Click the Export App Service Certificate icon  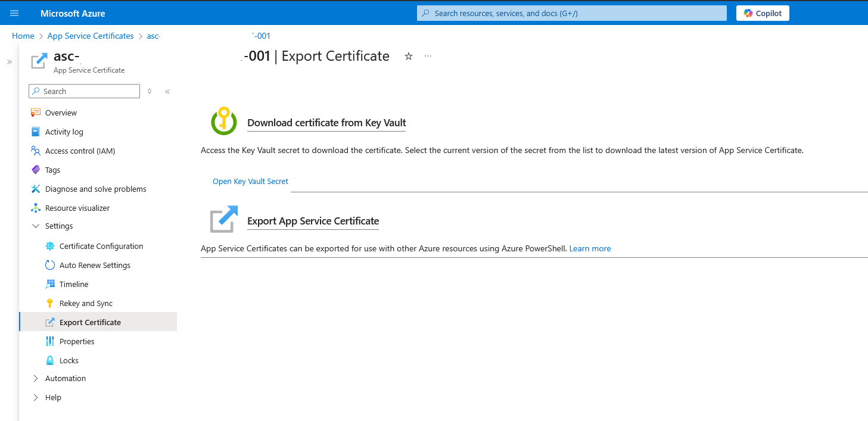pyautogui.click(x=224, y=219)
